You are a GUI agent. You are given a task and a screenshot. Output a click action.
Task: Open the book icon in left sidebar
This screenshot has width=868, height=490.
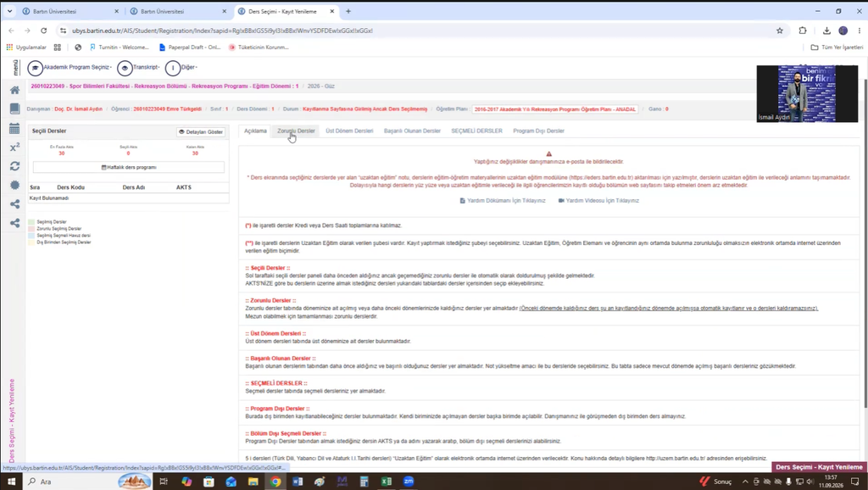click(x=15, y=109)
